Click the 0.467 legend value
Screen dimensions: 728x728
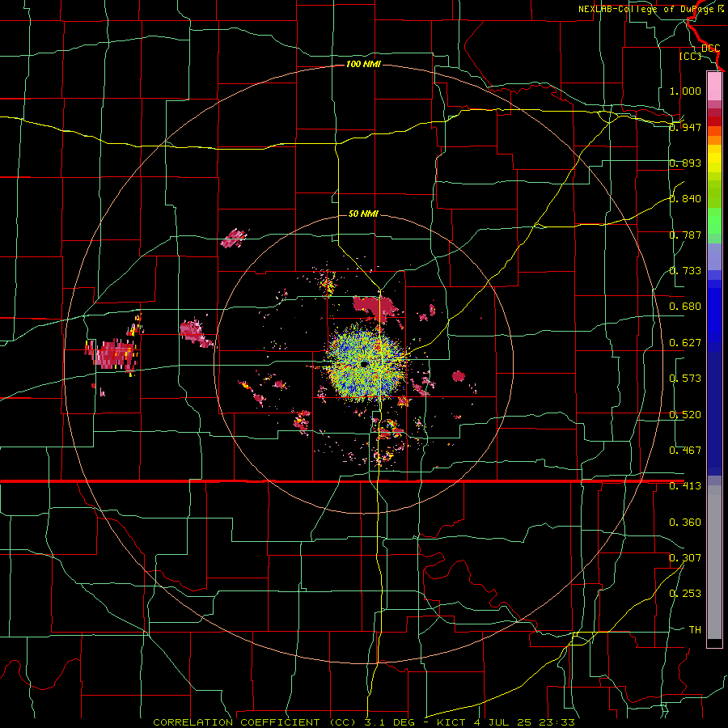pos(685,451)
